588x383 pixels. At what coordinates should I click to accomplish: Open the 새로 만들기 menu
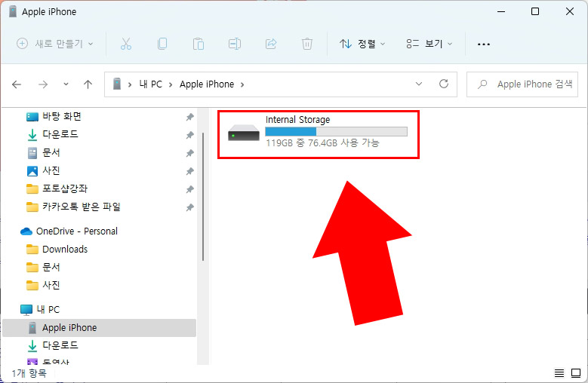click(55, 44)
